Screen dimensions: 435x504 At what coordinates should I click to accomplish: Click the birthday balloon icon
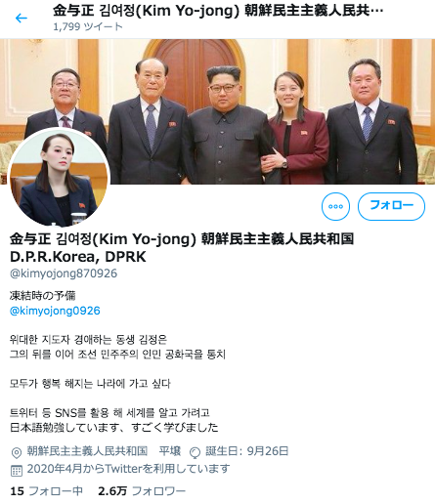pos(195,452)
